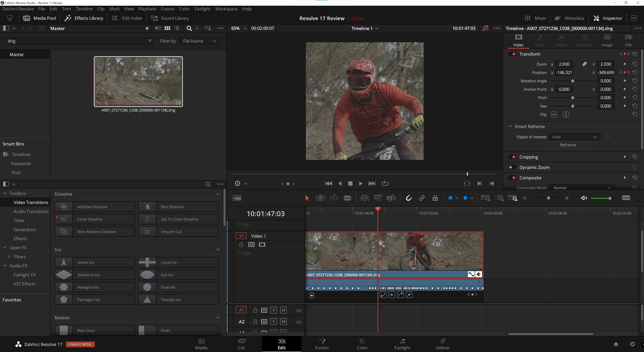Open the Fusion menu
The height and width of the screenshot is (352, 644).
tap(168, 9)
